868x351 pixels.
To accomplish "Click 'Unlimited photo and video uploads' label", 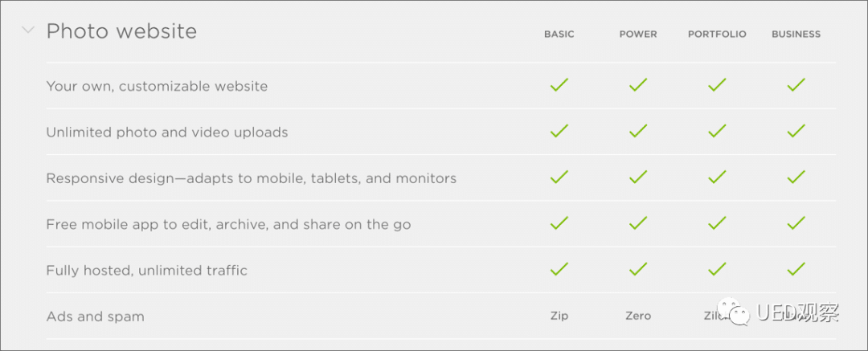I will [166, 133].
